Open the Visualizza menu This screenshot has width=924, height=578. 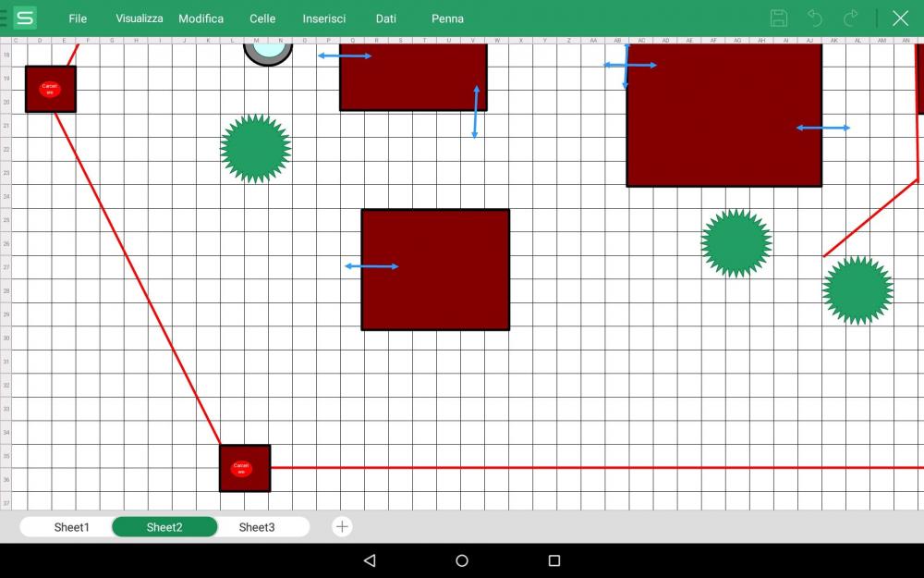140,18
